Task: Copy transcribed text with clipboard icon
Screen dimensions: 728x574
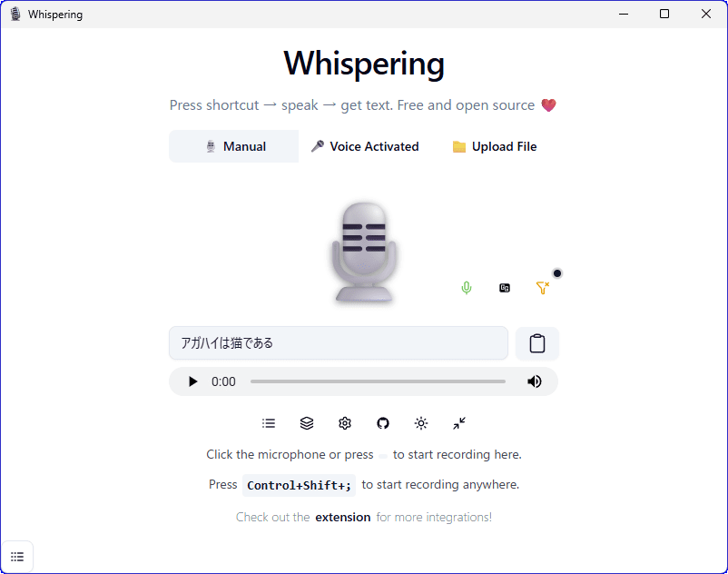Action: point(537,343)
